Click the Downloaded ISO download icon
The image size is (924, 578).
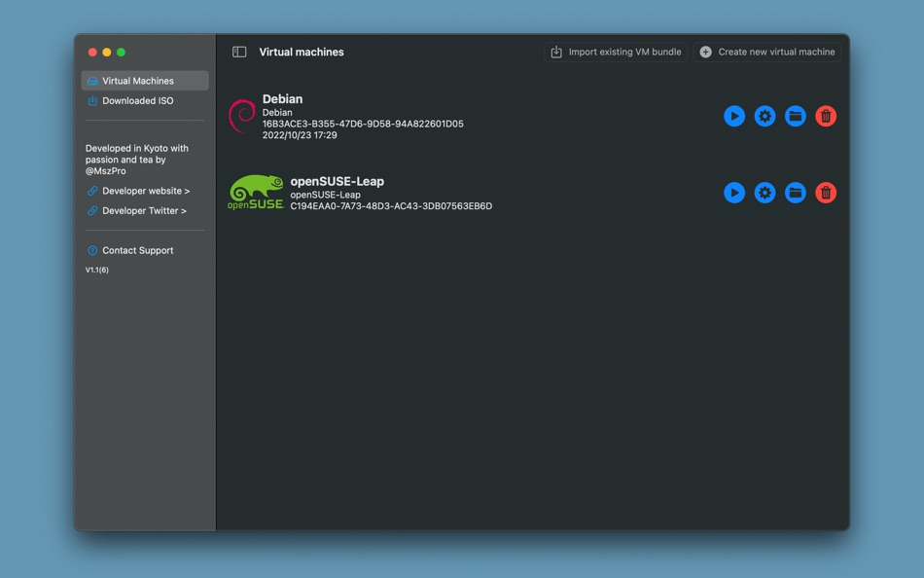[92, 101]
